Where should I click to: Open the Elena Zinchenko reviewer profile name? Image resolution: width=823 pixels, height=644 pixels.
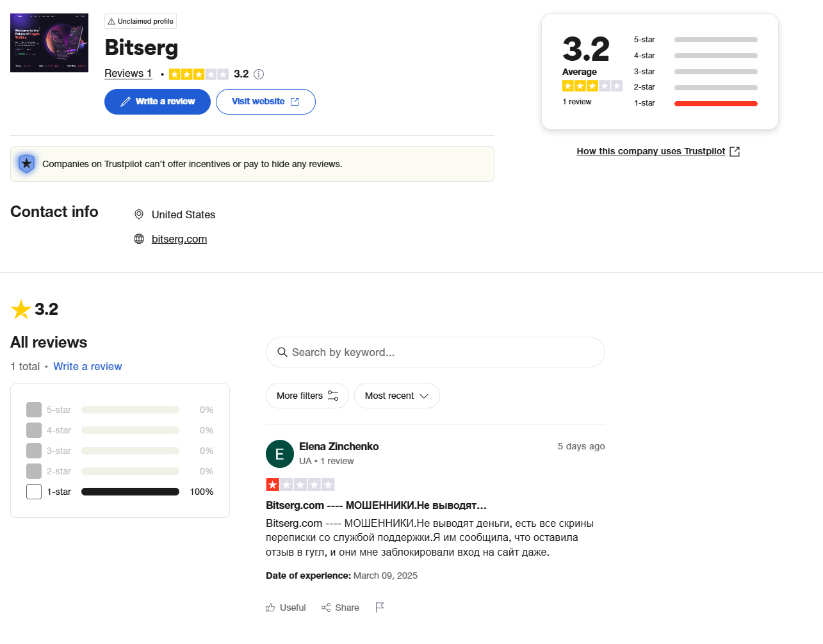[339, 446]
